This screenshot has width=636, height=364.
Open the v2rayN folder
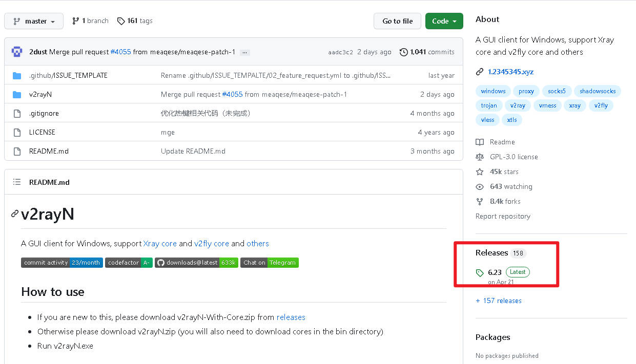[x=40, y=95]
